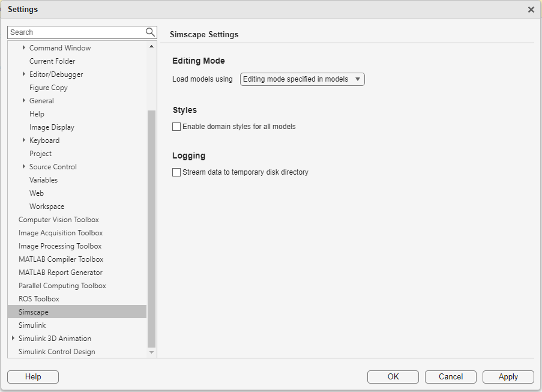Click the search magnifier icon

[150, 32]
